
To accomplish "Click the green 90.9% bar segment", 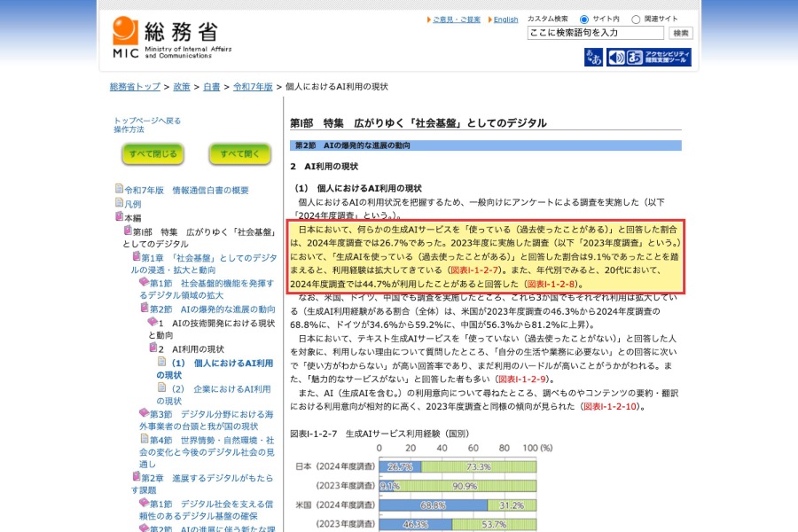I will pos(465,486).
